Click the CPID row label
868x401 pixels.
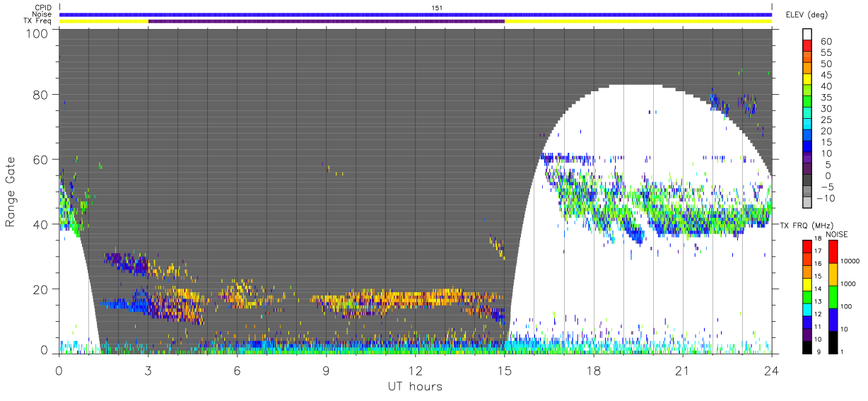(x=44, y=8)
